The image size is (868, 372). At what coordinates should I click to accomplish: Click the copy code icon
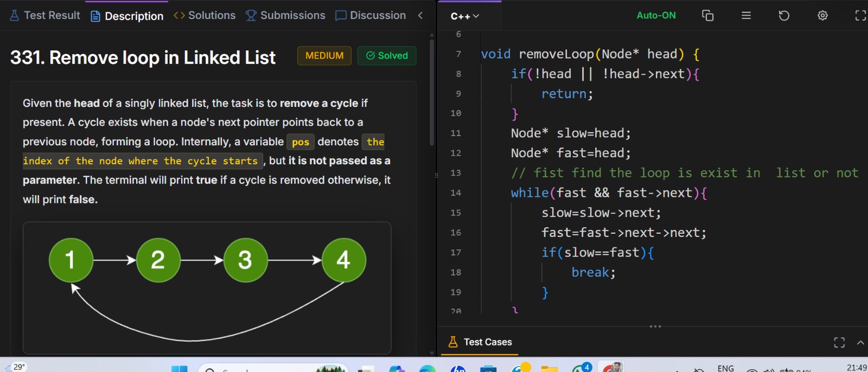click(x=707, y=16)
